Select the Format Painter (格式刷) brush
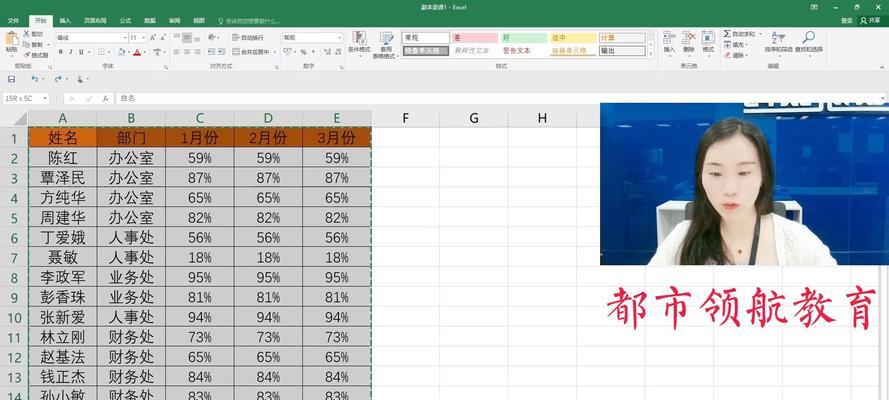Screen dimensions: 889x400 (x=26, y=55)
